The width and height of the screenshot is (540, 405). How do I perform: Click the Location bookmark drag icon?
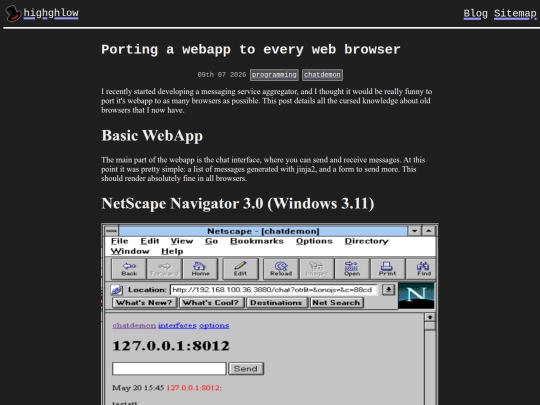point(117,290)
